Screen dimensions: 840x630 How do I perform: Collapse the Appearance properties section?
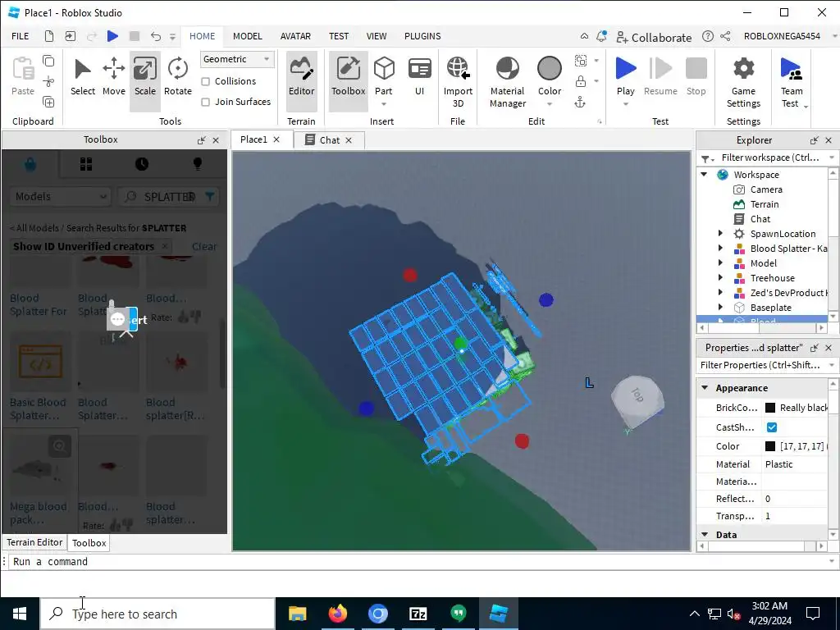pyautogui.click(x=705, y=387)
